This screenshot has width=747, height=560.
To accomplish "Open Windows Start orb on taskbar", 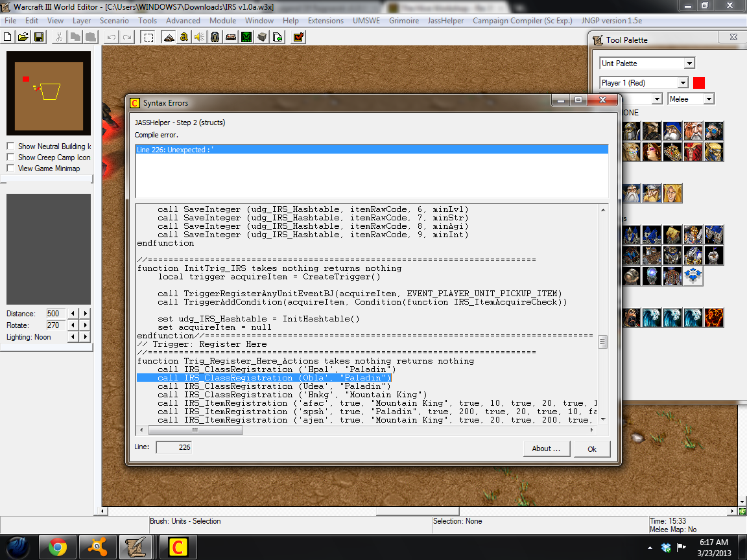I will point(18,546).
